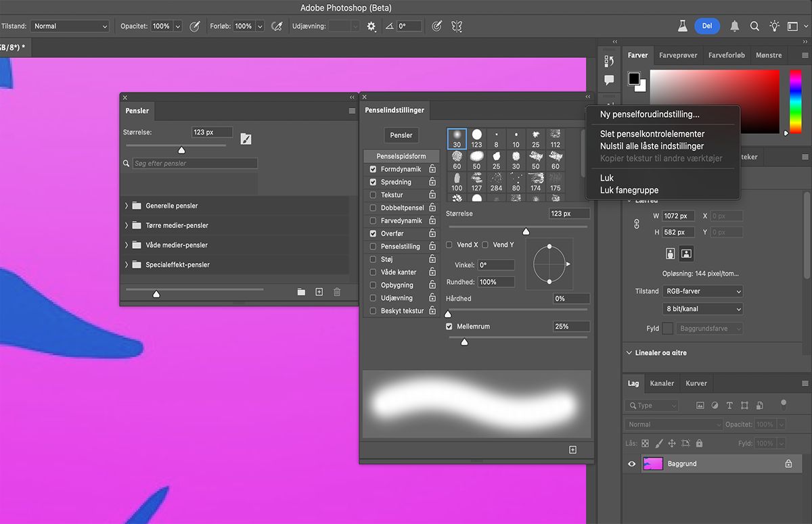Click foreground color swatch in Farver

pyautogui.click(x=634, y=79)
